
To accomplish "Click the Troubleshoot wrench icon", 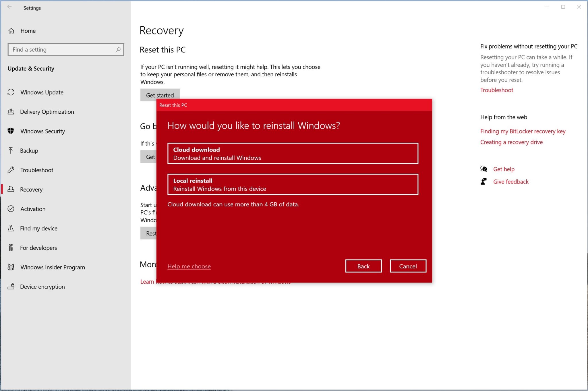I will pos(11,170).
